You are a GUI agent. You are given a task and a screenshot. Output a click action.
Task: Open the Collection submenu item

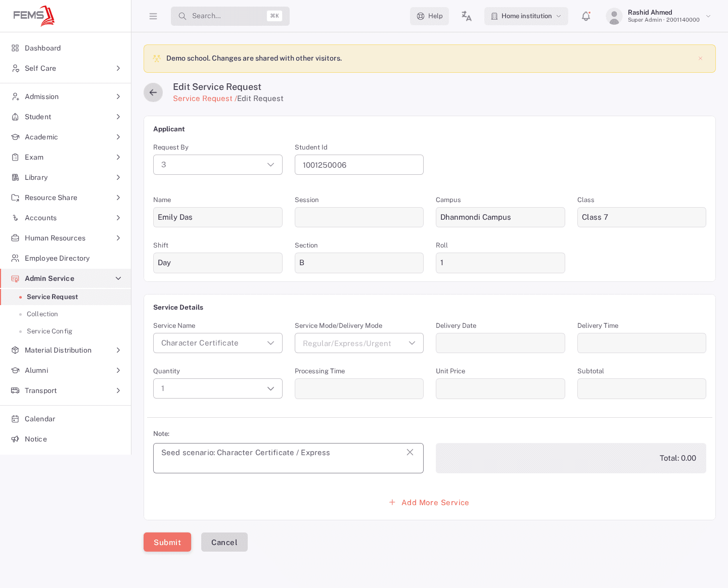pos(66,314)
